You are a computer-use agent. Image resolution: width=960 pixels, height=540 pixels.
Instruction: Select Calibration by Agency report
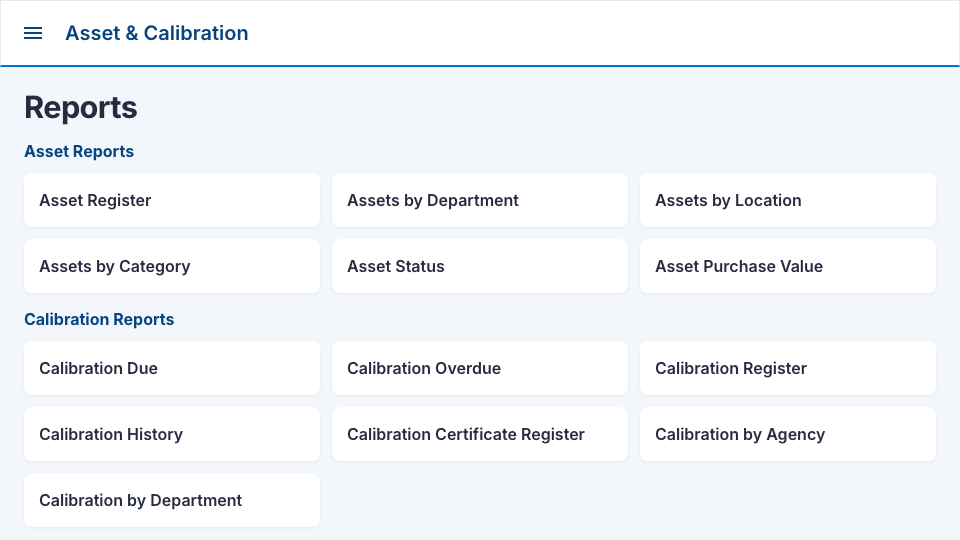(788, 434)
